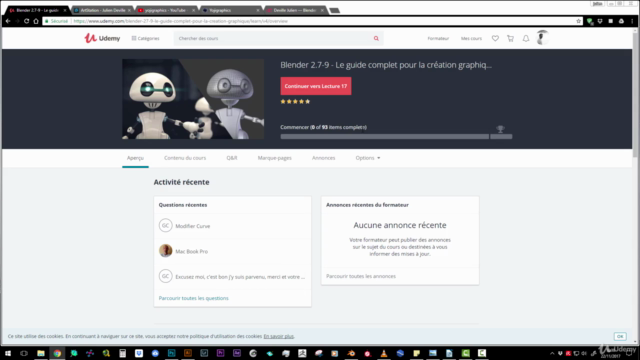Click the browser back arrow

[x=8, y=21]
